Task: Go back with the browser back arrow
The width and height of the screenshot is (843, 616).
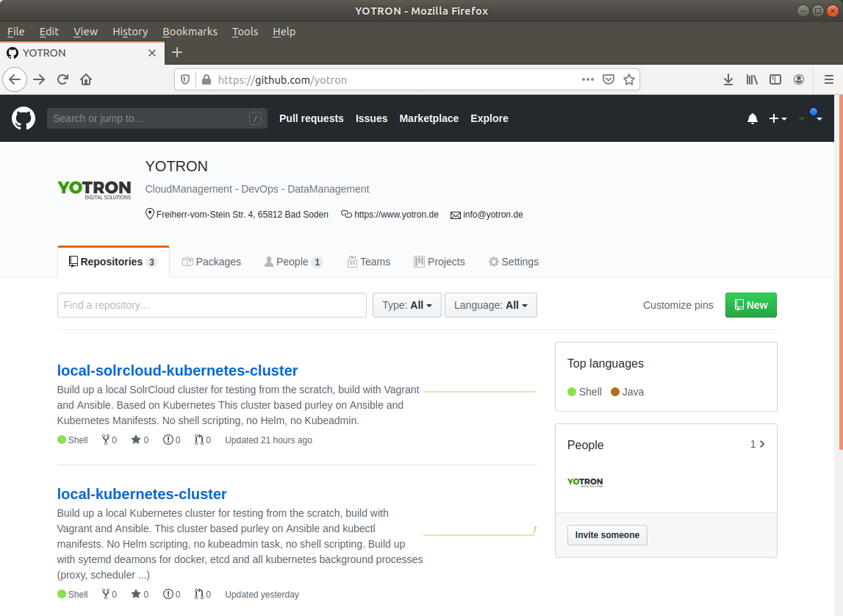Action: point(15,79)
